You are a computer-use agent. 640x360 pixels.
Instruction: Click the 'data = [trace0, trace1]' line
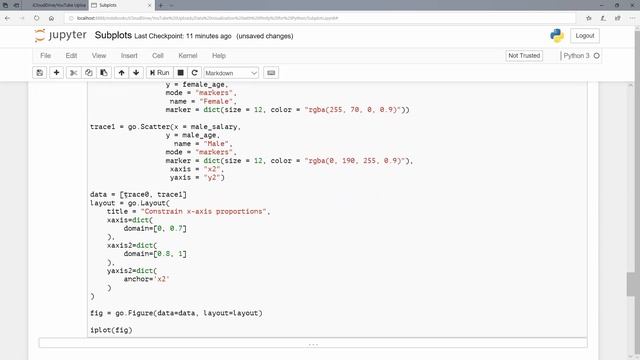point(138,194)
